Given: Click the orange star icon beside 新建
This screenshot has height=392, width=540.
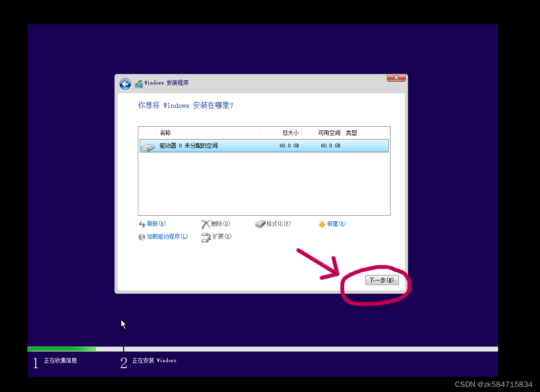Looking at the screenshot, I should point(322,224).
